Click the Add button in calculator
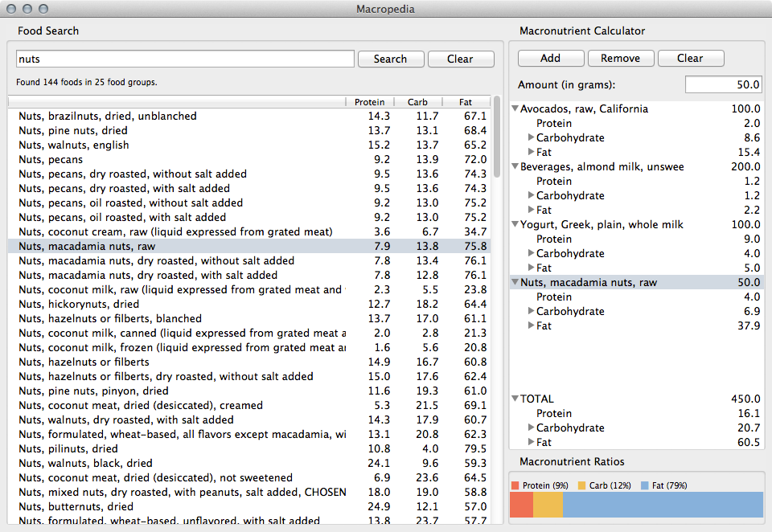This screenshot has height=532, width=772. (x=550, y=58)
